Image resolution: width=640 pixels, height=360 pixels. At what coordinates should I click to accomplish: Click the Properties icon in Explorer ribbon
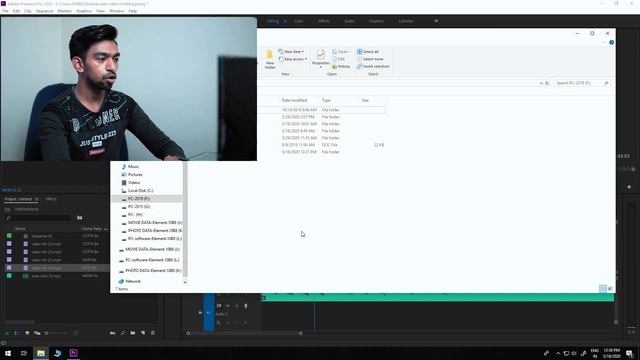click(321, 54)
